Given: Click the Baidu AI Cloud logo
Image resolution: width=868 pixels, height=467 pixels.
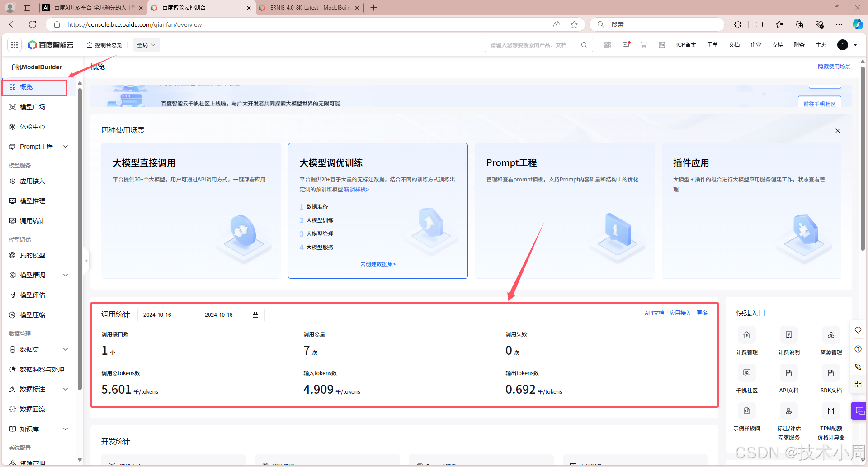Looking at the screenshot, I should point(51,45).
